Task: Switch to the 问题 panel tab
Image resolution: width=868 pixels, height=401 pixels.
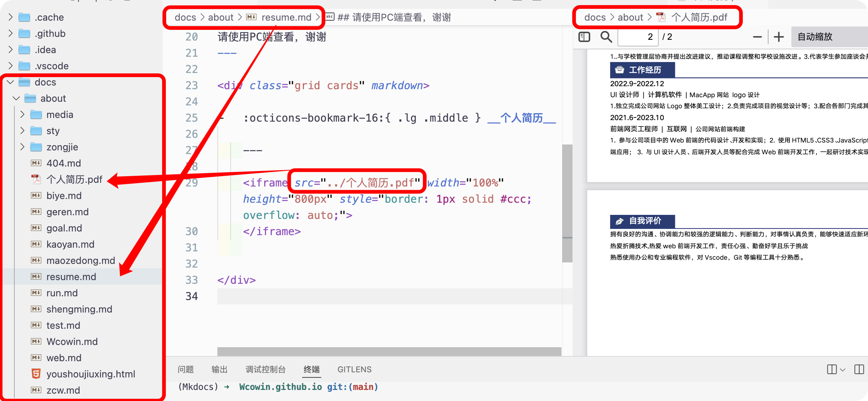Action: click(186, 369)
